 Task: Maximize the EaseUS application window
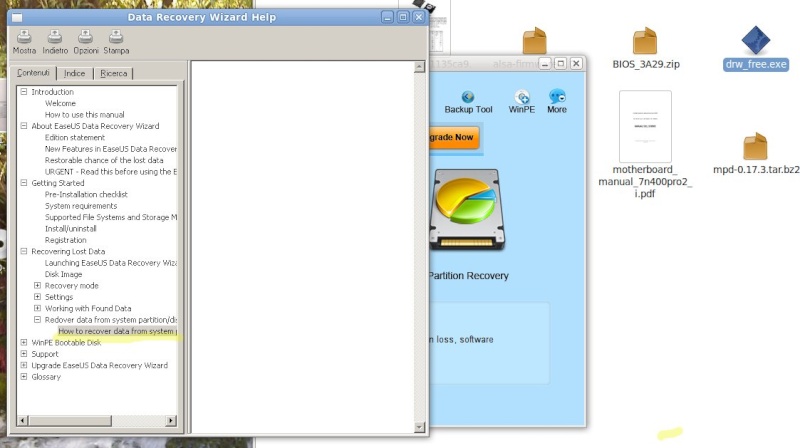[x=560, y=63]
